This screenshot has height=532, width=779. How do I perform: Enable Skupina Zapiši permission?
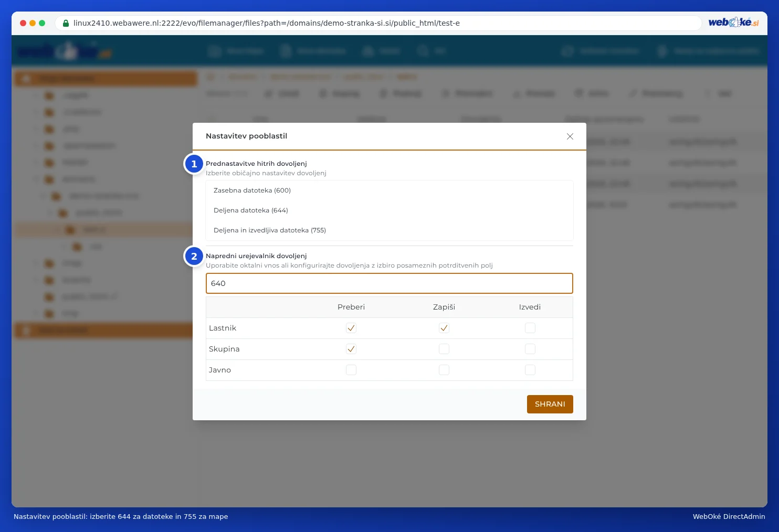point(444,349)
